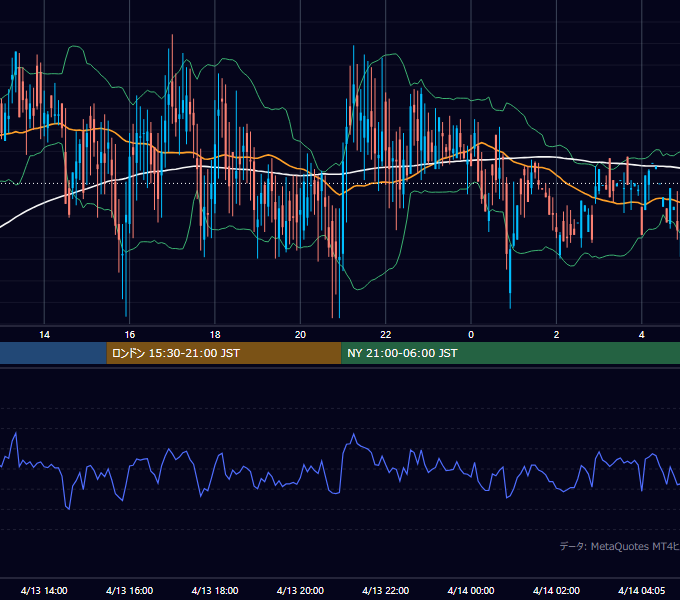Click the 4/14 04:05 date label
Viewport: 680px width, 600px height.
[641, 590]
